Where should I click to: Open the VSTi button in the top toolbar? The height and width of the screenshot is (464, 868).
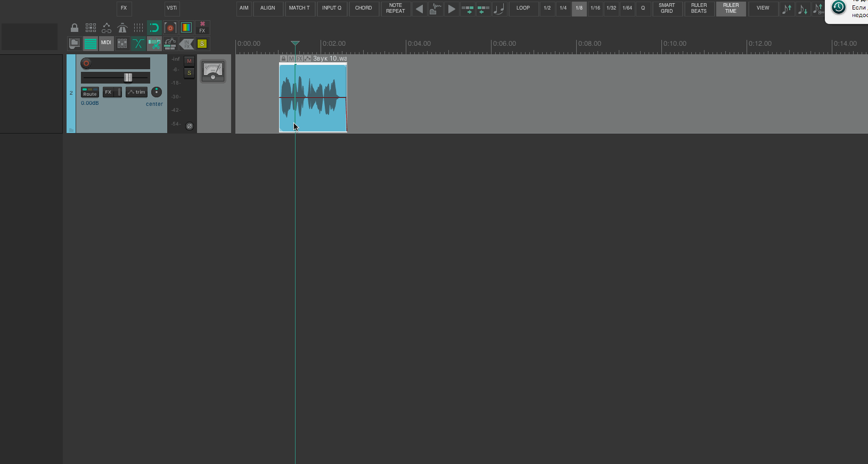click(x=172, y=9)
